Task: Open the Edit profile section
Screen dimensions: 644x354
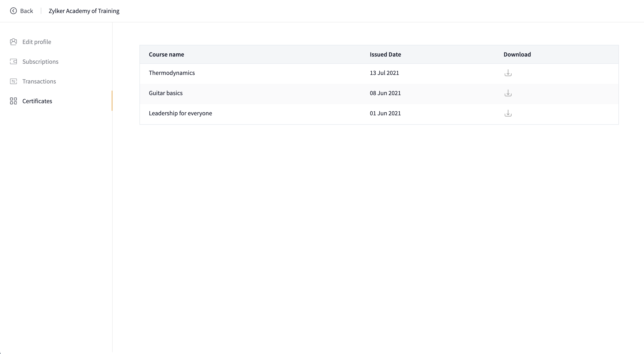Action: coord(37,42)
